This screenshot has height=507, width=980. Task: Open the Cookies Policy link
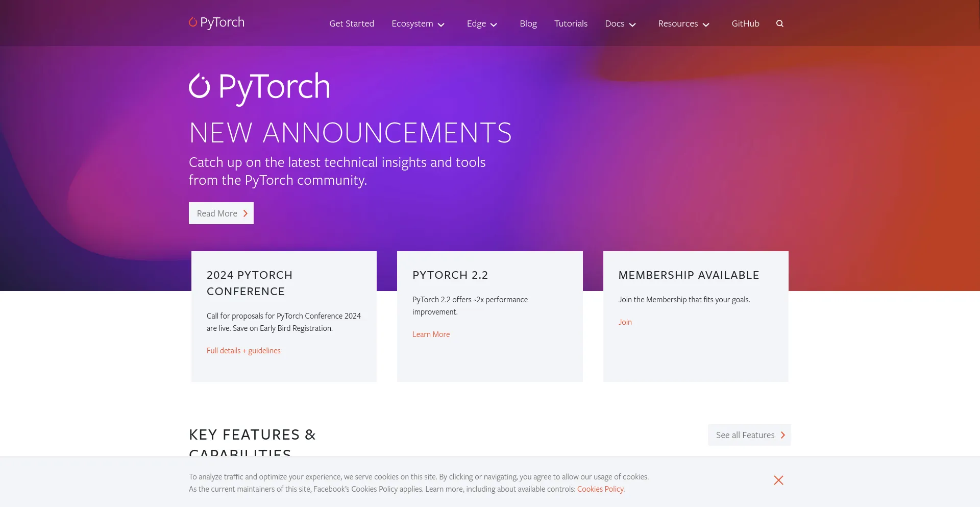click(x=600, y=489)
